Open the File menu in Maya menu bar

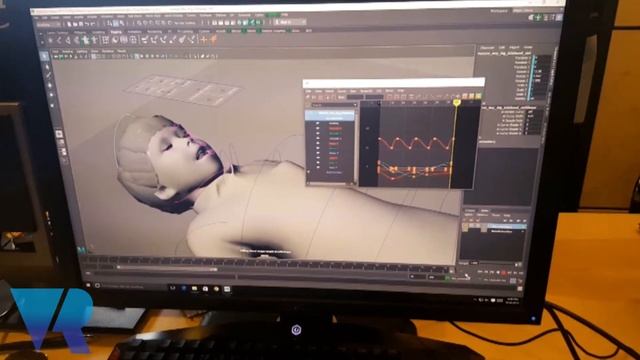pyautogui.click(x=37, y=17)
